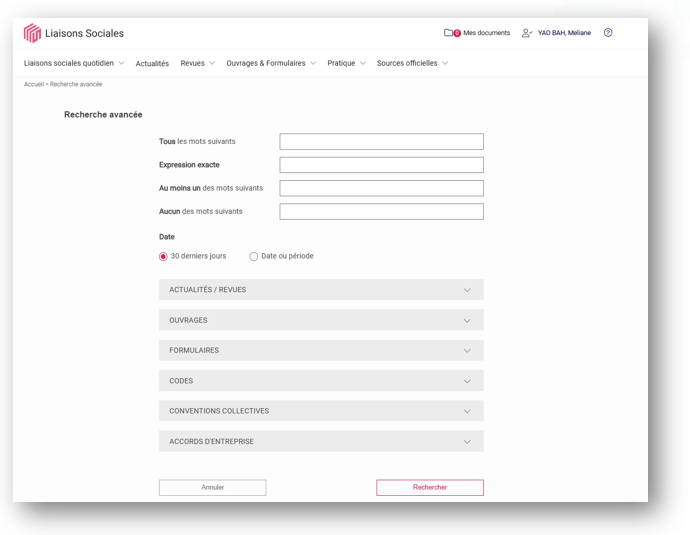Click the Recherche avancée page heading
The height and width of the screenshot is (535, 690).
pyautogui.click(x=103, y=115)
